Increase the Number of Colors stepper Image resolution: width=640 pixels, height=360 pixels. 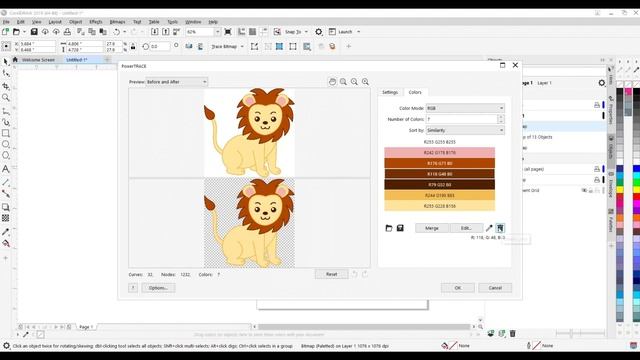pos(501,117)
